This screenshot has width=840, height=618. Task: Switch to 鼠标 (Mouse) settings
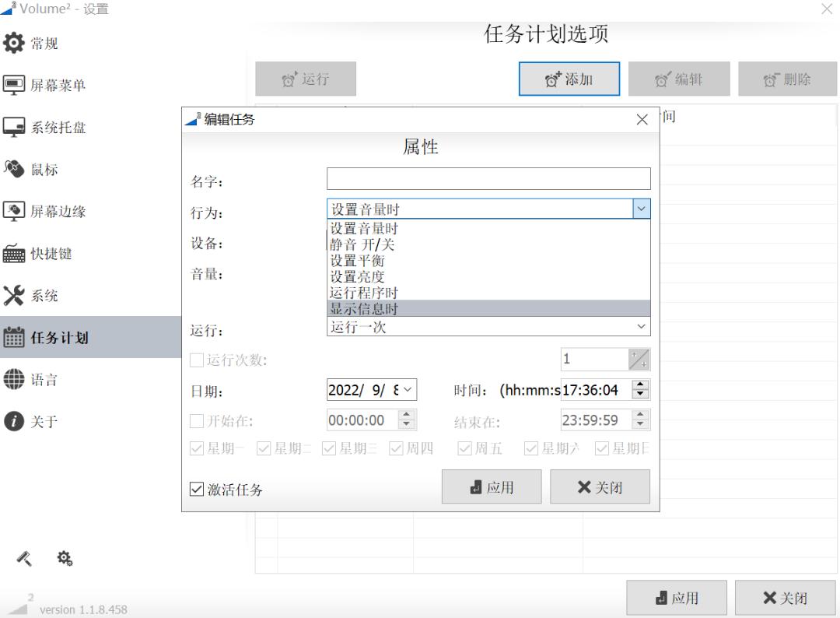[43, 169]
